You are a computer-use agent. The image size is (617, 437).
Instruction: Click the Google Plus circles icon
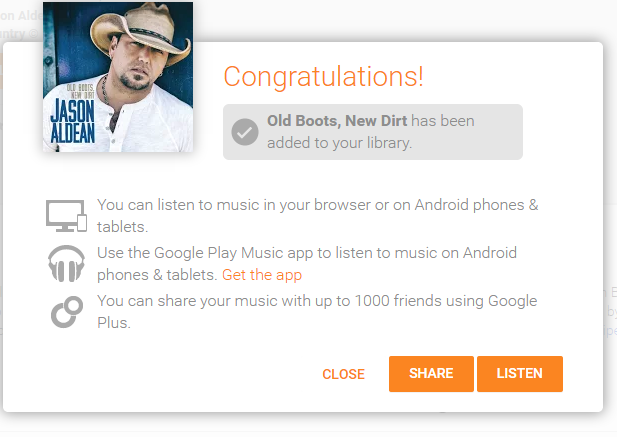66,311
